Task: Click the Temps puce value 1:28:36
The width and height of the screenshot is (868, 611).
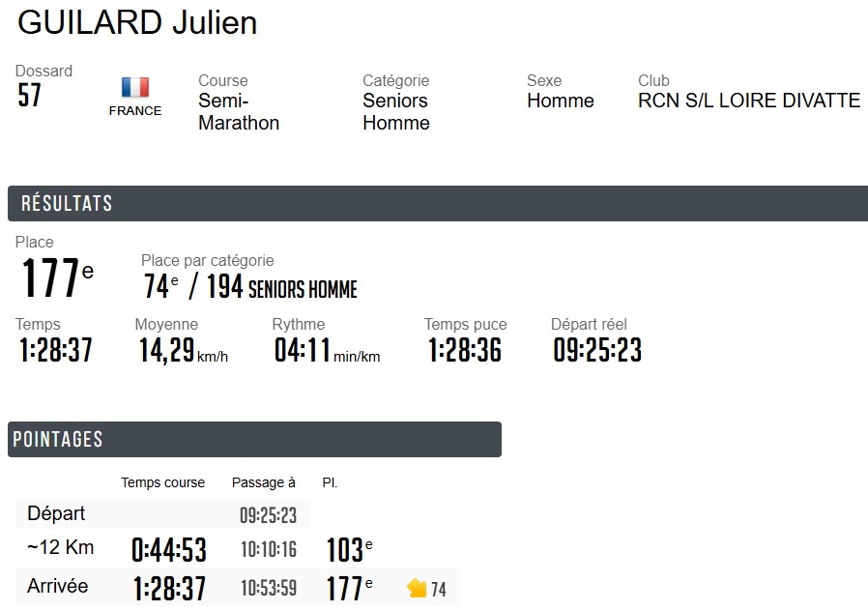Action: pyautogui.click(x=465, y=350)
